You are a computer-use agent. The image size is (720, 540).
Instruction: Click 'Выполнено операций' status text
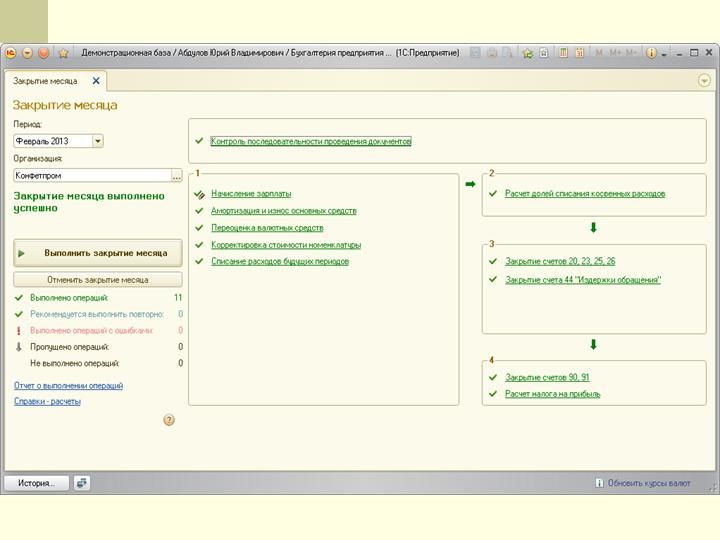[69, 298]
